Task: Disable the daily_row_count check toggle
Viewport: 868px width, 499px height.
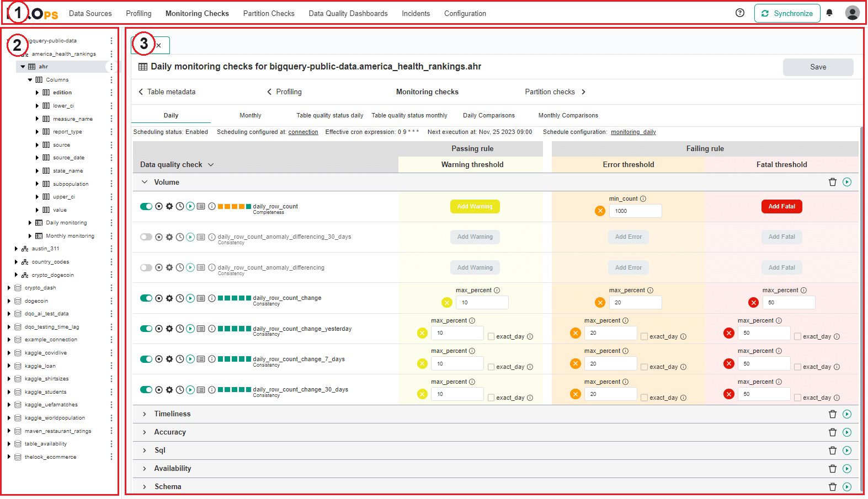Action: click(146, 206)
